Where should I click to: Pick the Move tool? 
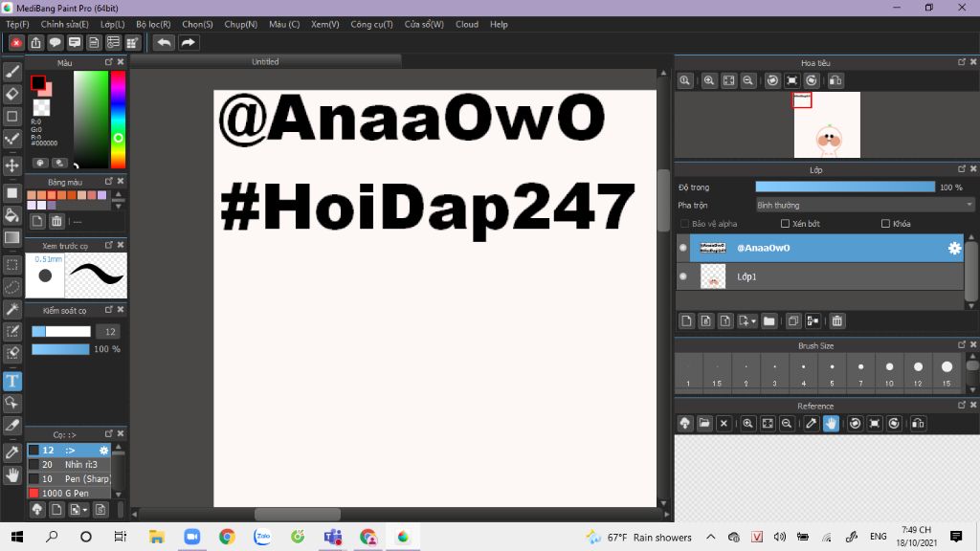click(x=11, y=165)
